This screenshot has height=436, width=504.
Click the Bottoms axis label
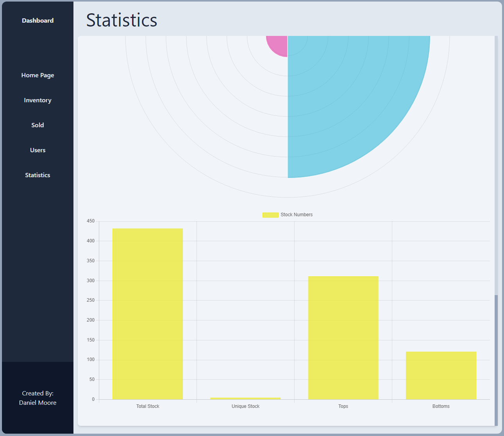point(441,406)
